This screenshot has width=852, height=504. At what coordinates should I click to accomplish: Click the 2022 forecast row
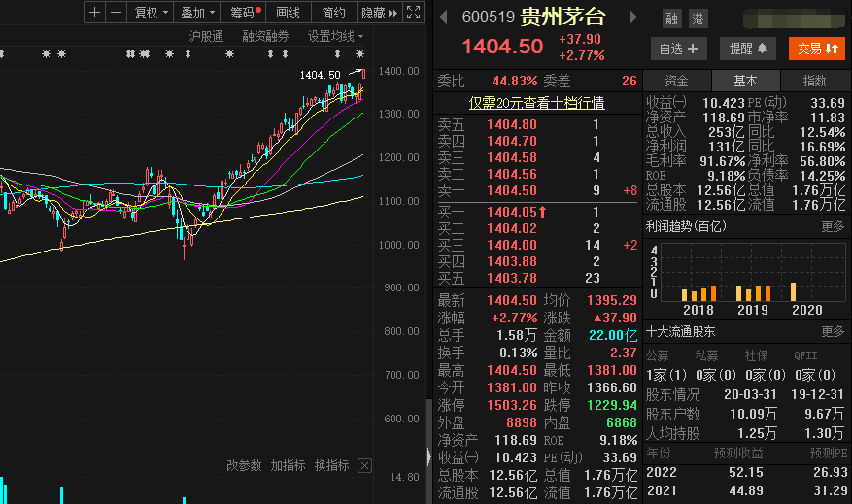[746, 473]
